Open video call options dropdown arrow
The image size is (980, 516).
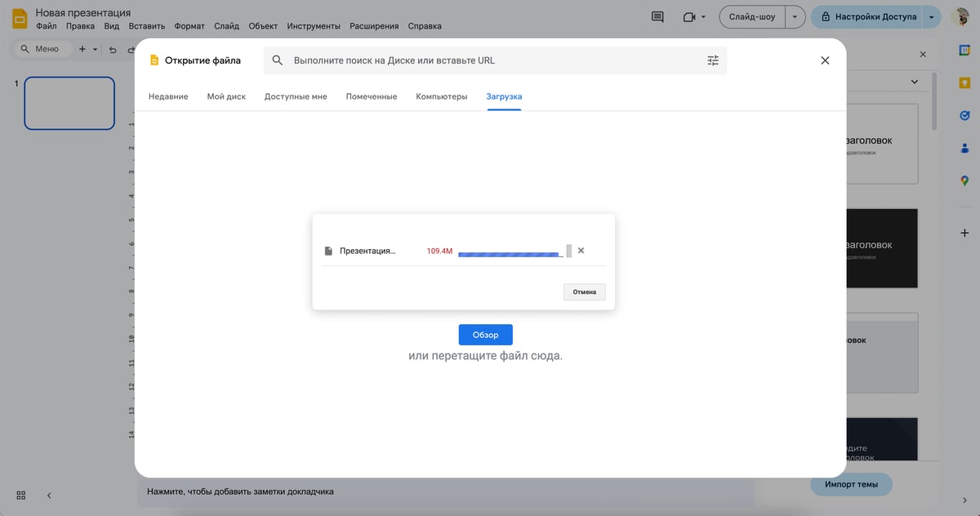click(x=703, y=17)
